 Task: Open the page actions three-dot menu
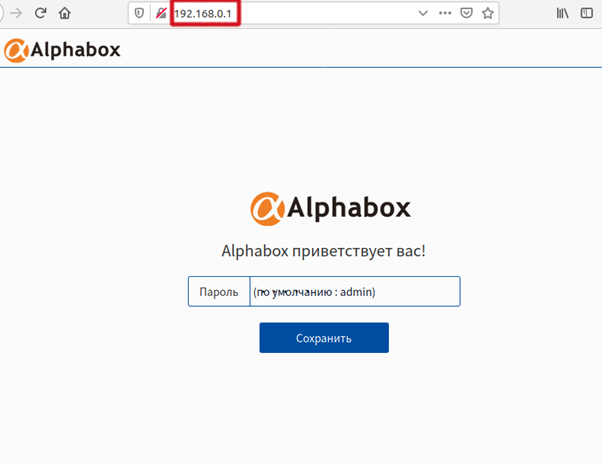click(444, 14)
